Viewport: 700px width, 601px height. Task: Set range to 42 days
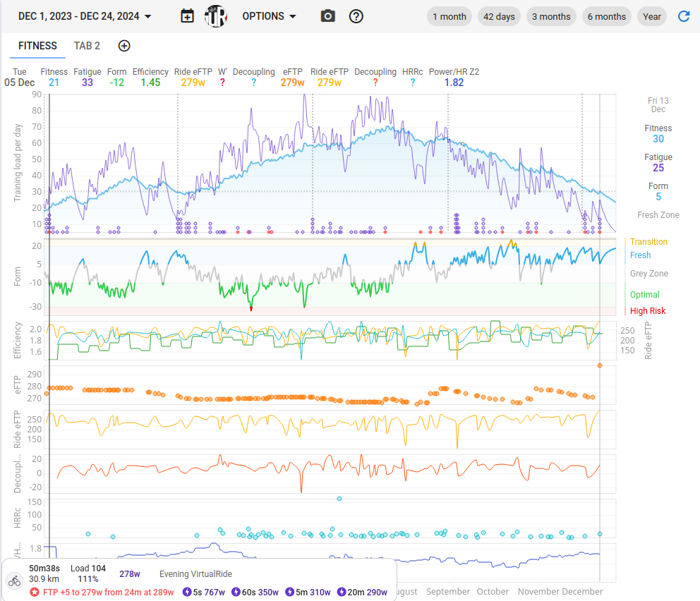tap(499, 16)
